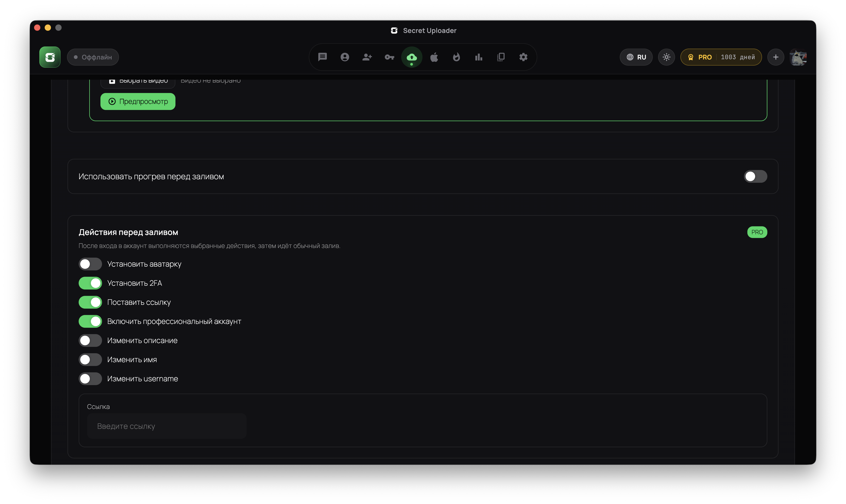Open the key icon in navigation
Image resolution: width=846 pixels, height=504 pixels.
(x=389, y=57)
